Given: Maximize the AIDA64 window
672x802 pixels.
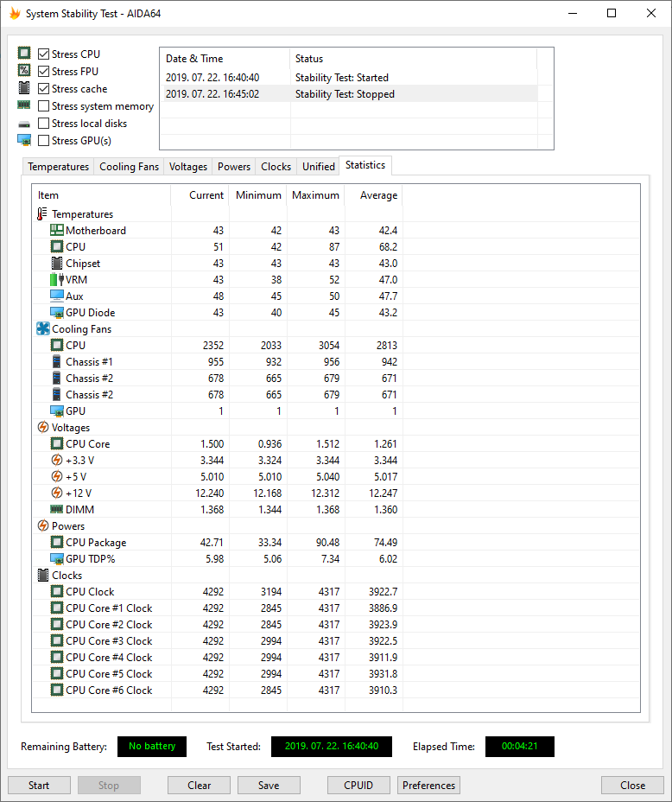Looking at the screenshot, I should 612,13.
